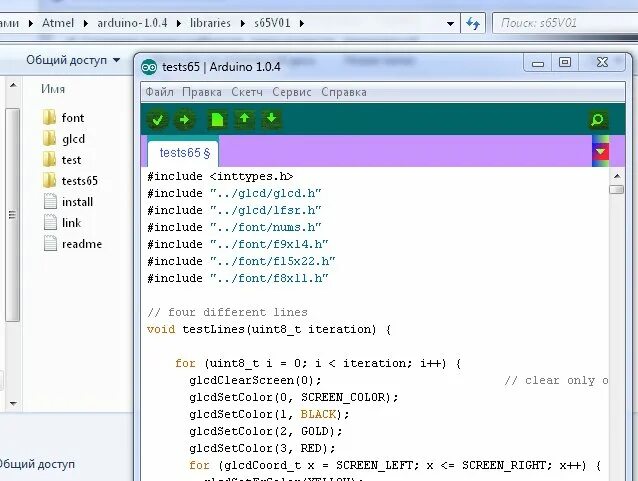Click s65V01 in the Explorer breadcrumb
This screenshot has height=481, width=638.
pyautogui.click(x=272, y=23)
